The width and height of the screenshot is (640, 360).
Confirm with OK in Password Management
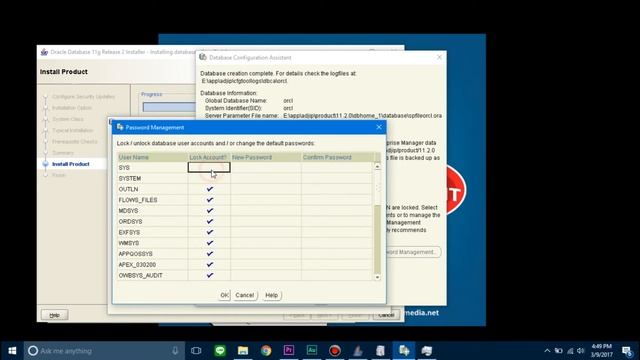pyautogui.click(x=224, y=295)
